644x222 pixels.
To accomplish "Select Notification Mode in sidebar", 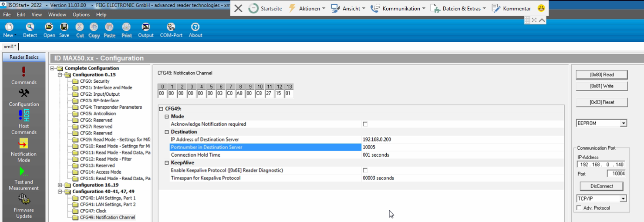I will point(24,150).
